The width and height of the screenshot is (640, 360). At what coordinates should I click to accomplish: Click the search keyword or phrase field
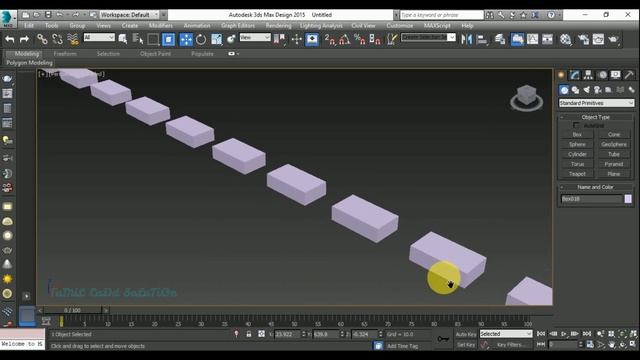(442, 15)
